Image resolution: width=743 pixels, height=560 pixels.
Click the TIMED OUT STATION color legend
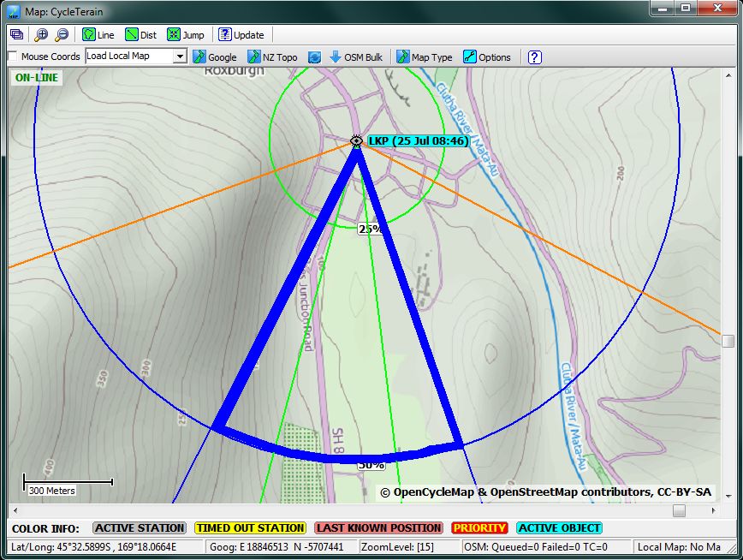(x=251, y=527)
